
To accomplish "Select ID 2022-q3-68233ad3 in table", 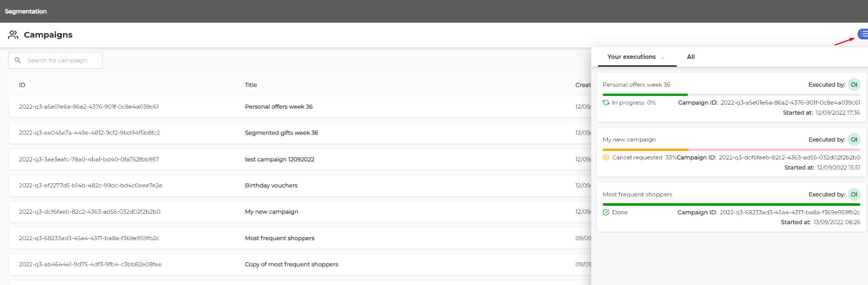I will [x=89, y=238].
